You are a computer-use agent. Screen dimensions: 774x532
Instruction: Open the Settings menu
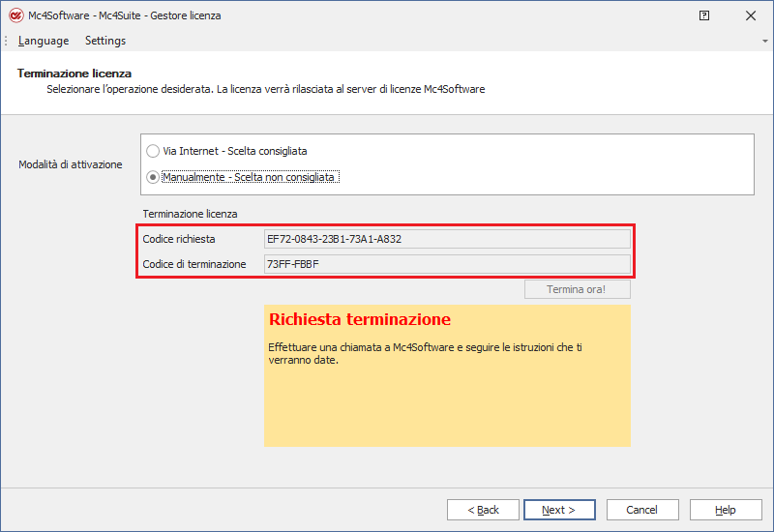(x=105, y=41)
